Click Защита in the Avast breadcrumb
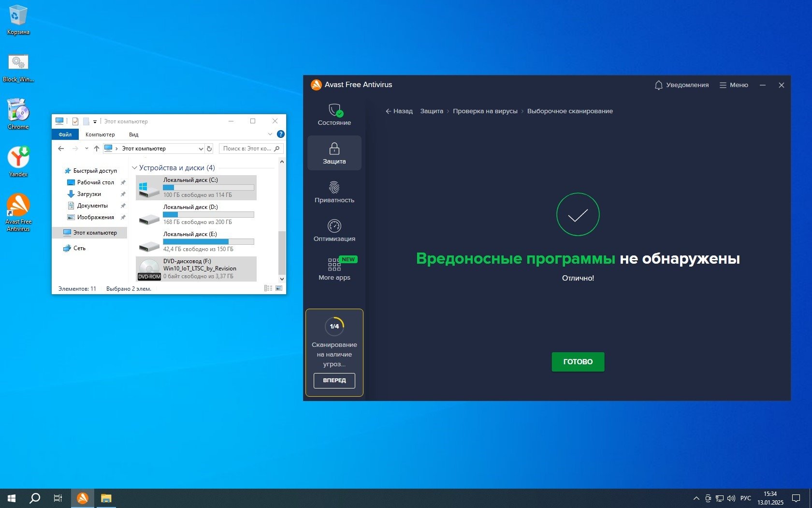812x508 pixels. (432, 111)
